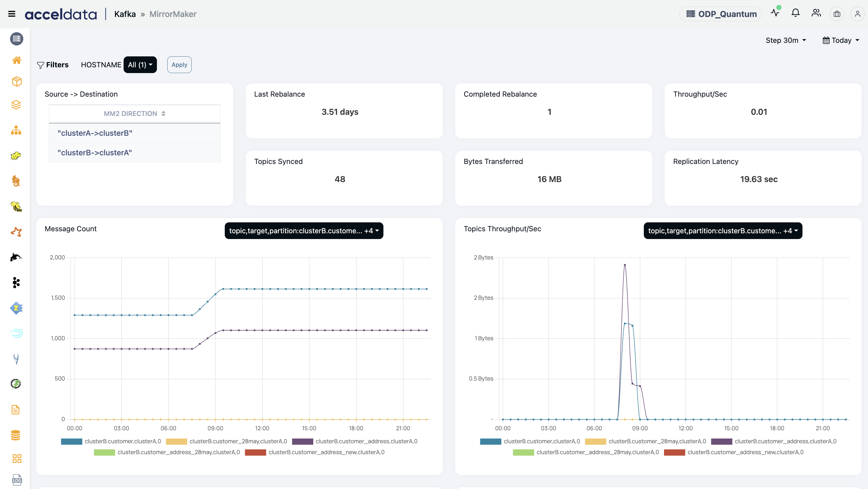Open the HBase orca icon

point(16,257)
